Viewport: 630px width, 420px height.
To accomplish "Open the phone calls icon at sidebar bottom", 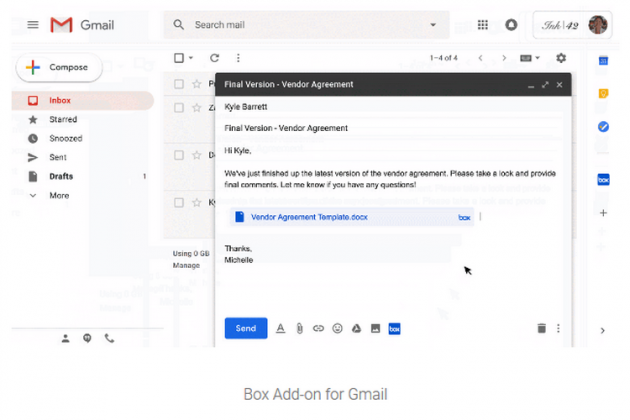I will point(109,338).
